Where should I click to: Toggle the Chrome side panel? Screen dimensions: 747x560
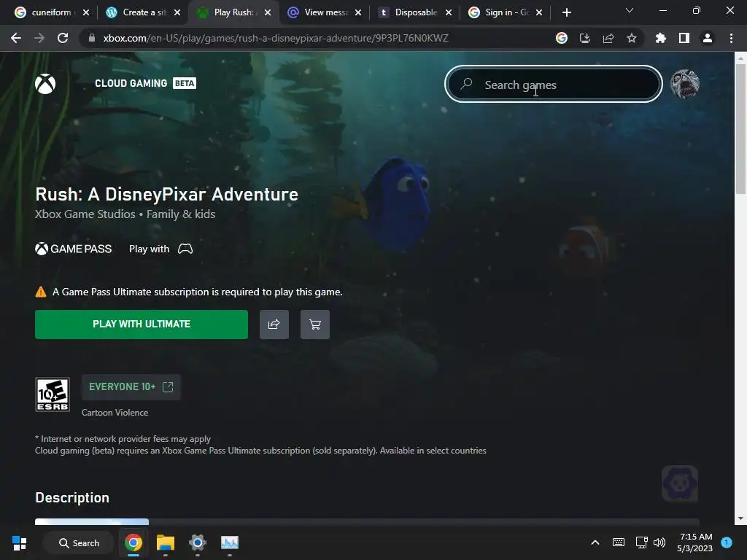[684, 38]
